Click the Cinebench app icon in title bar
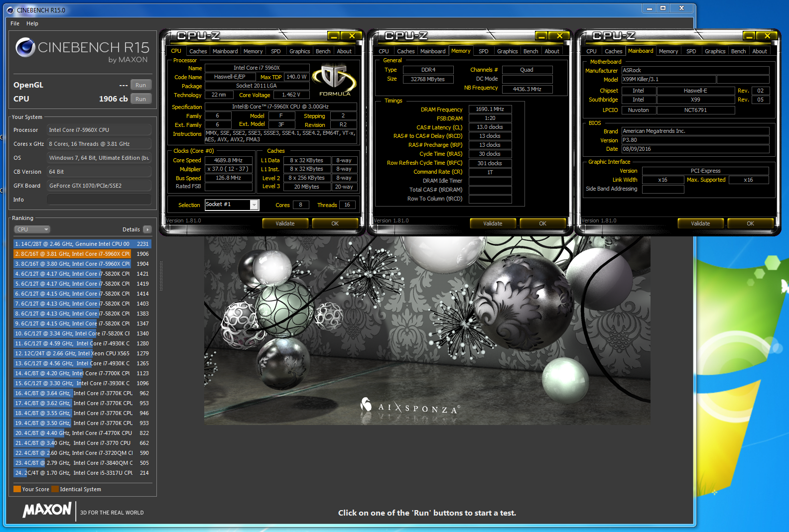Viewport: 789px width, 532px height. tap(10, 10)
